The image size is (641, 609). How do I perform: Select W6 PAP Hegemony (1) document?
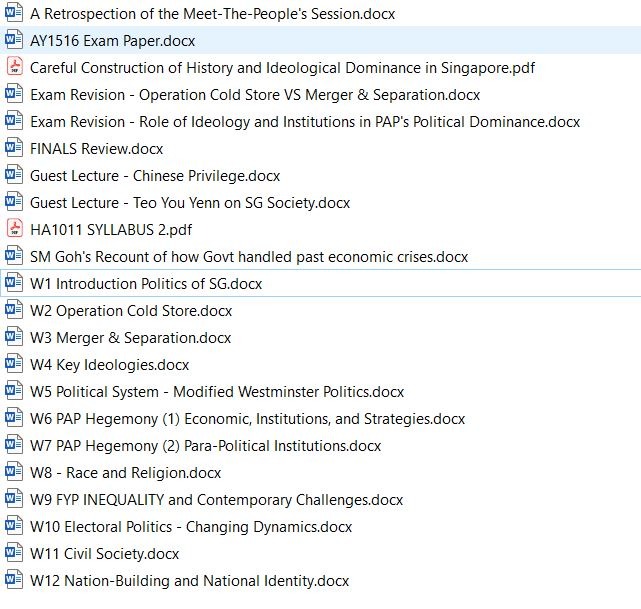[247, 419]
